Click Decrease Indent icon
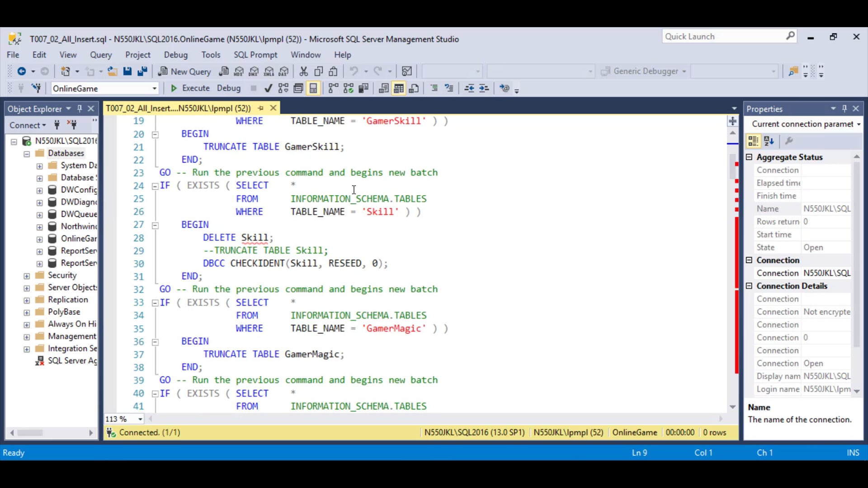Screen dimensions: 868x488 pos(469,89)
